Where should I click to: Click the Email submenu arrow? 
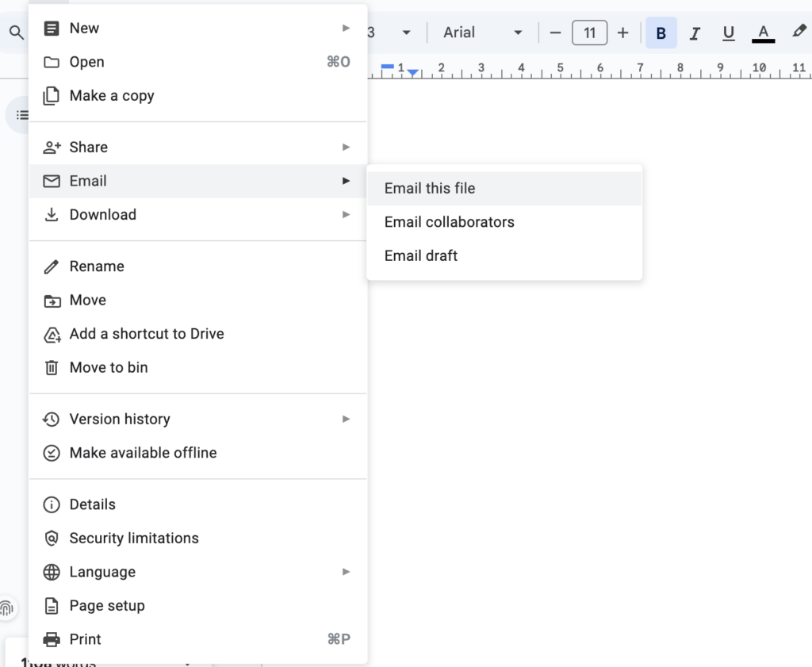346,181
